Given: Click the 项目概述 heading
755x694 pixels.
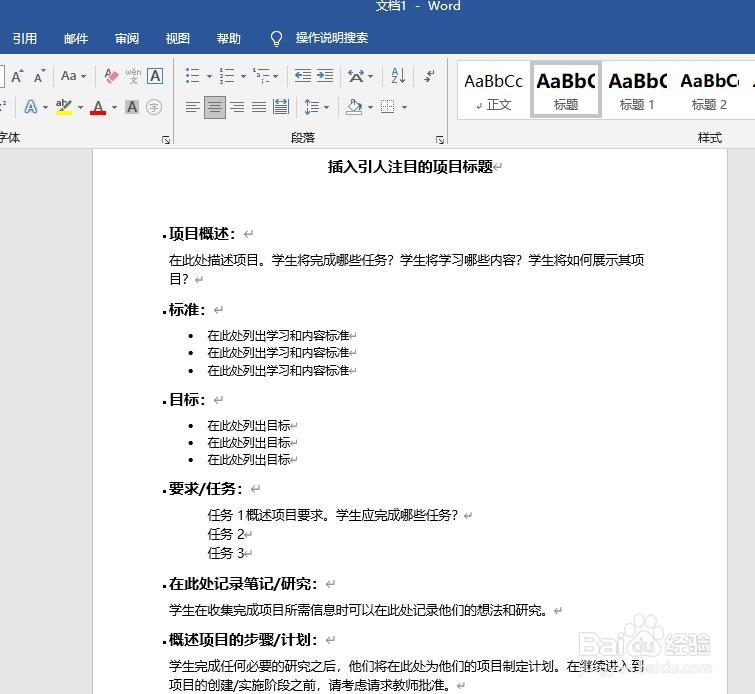Looking at the screenshot, I should coord(202,234).
